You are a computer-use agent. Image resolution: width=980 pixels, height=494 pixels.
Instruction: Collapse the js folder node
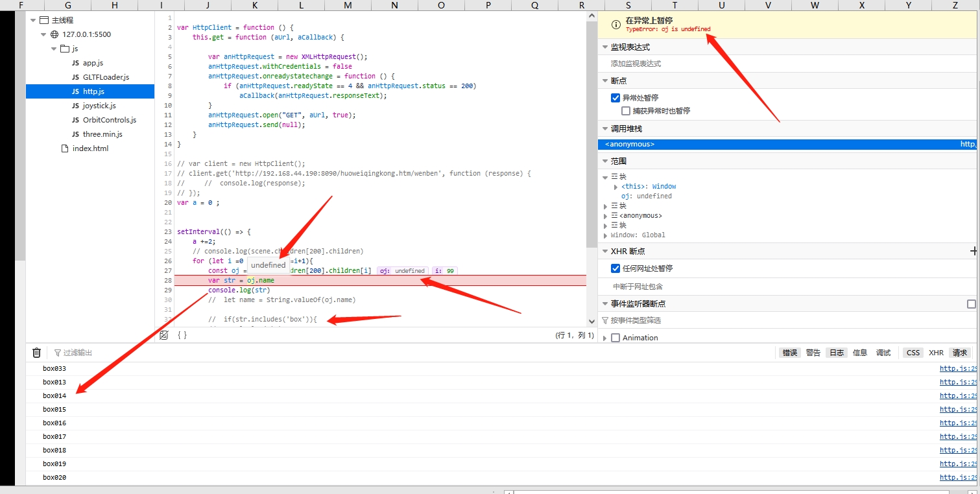(x=54, y=49)
